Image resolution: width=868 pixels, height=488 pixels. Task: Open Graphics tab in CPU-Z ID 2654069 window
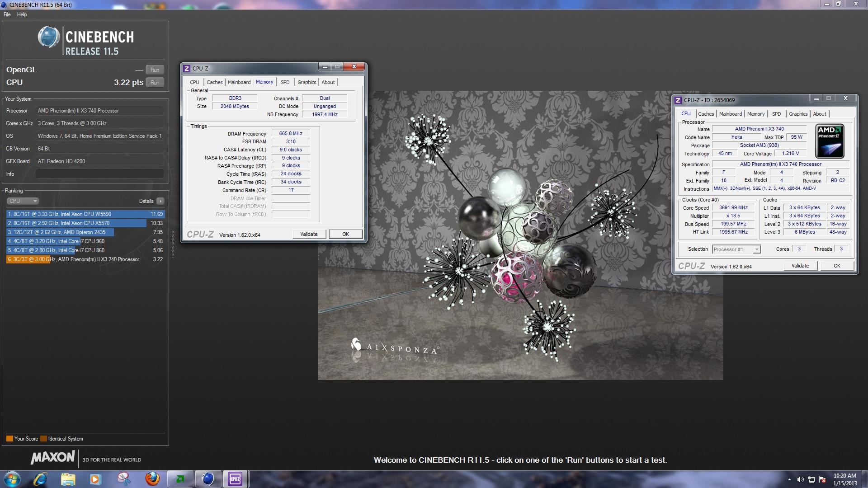pyautogui.click(x=798, y=114)
